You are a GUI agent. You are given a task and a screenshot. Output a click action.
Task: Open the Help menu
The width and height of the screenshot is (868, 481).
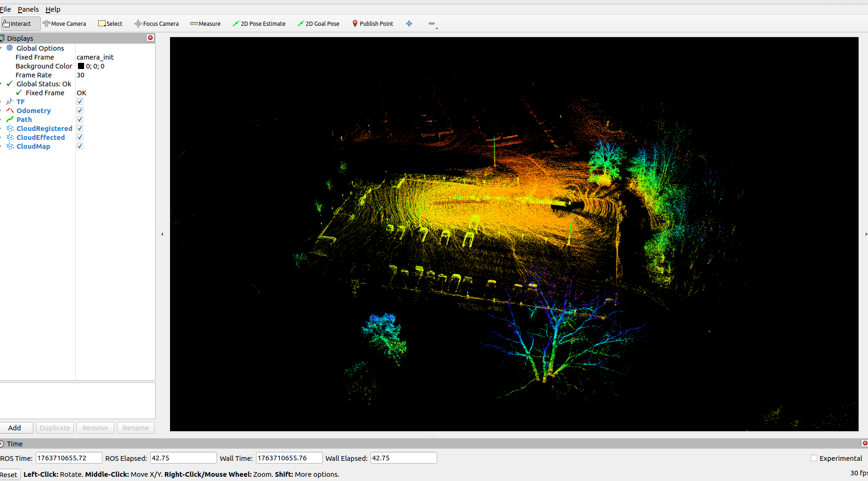point(53,9)
